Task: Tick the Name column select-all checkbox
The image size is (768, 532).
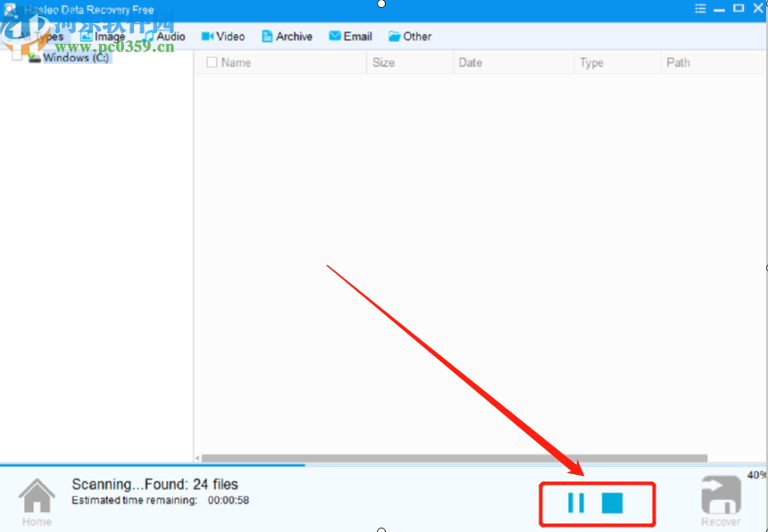Action: 212,62
